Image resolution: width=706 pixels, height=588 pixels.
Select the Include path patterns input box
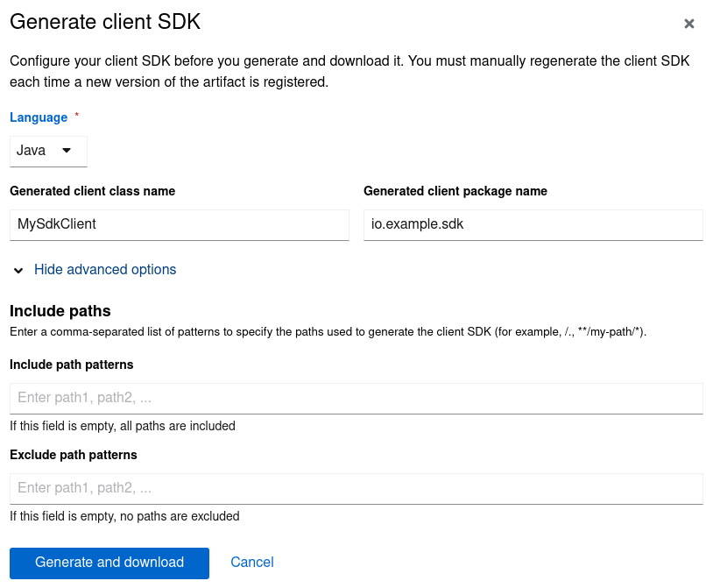(356, 398)
